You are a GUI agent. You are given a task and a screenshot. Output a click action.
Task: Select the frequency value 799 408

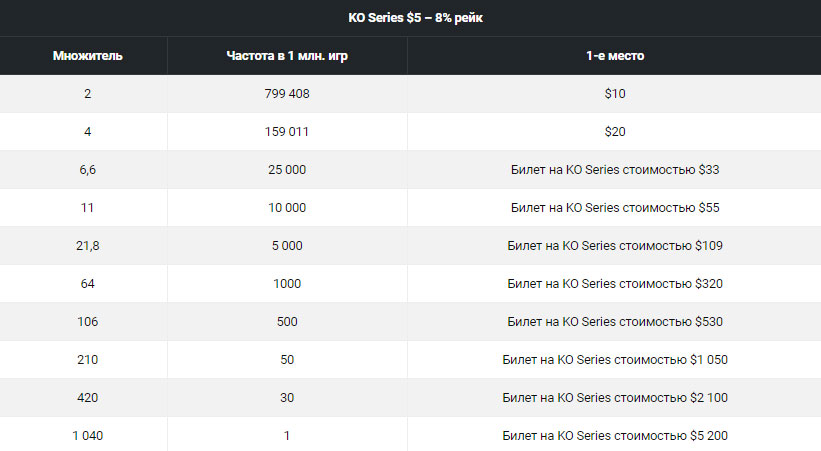click(287, 94)
